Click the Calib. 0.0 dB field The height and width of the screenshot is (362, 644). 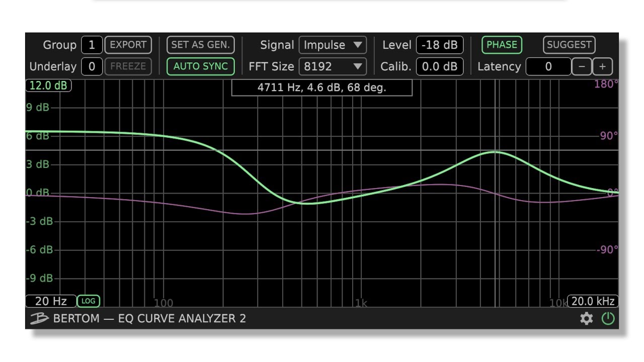coord(439,66)
